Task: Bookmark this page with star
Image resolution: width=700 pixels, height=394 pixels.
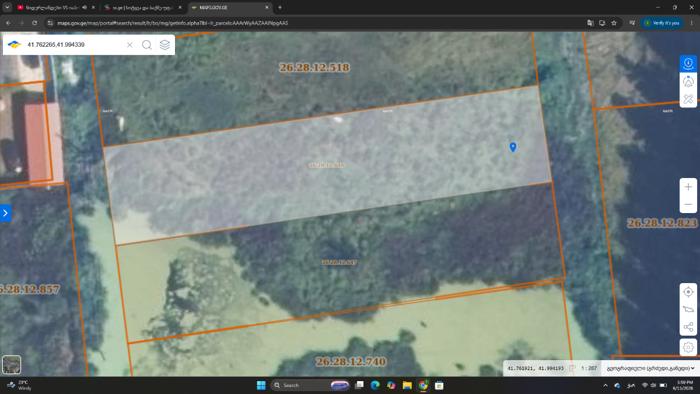Action: point(614,23)
